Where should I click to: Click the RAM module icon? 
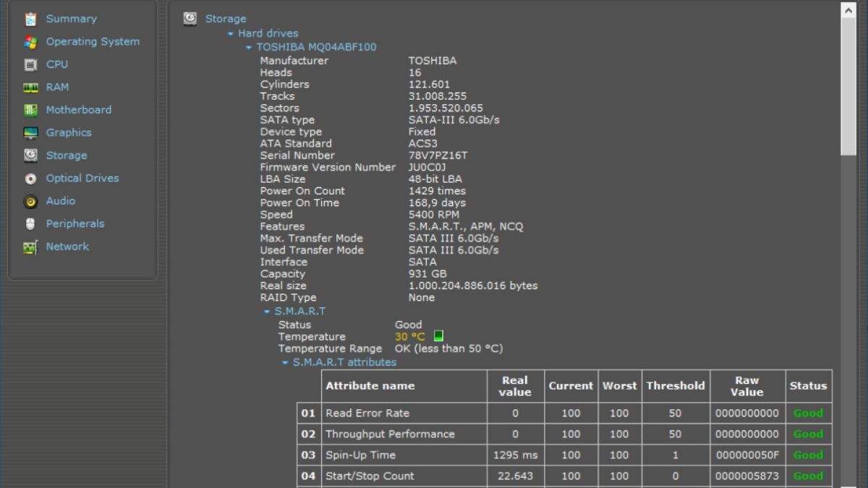click(30, 87)
